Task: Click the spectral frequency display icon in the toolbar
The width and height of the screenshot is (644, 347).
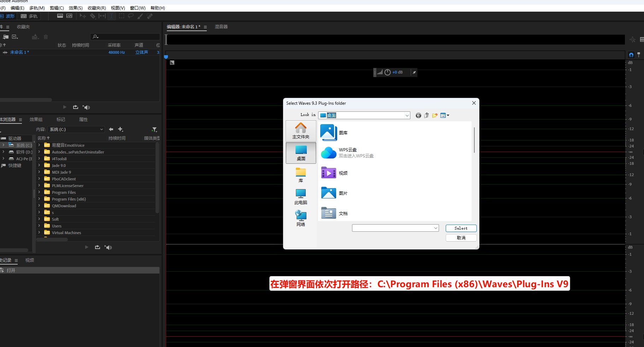Action: [60, 16]
